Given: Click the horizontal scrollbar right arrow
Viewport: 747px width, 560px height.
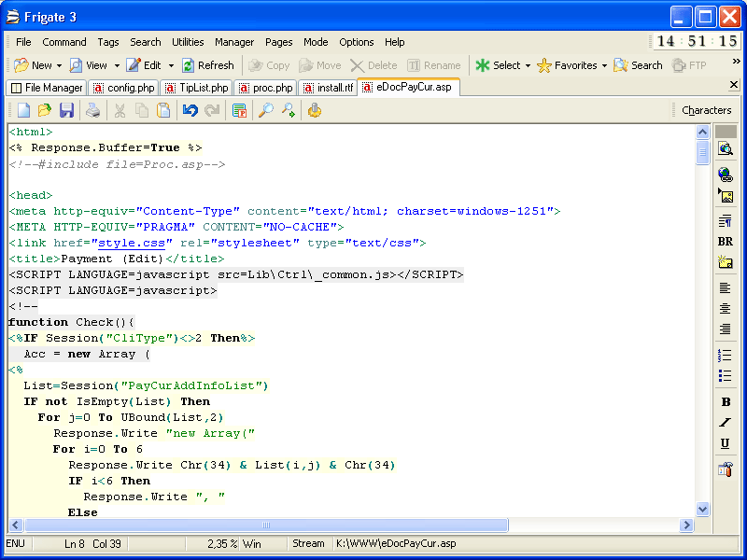Looking at the screenshot, I should pyautogui.click(x=686, y=525).
